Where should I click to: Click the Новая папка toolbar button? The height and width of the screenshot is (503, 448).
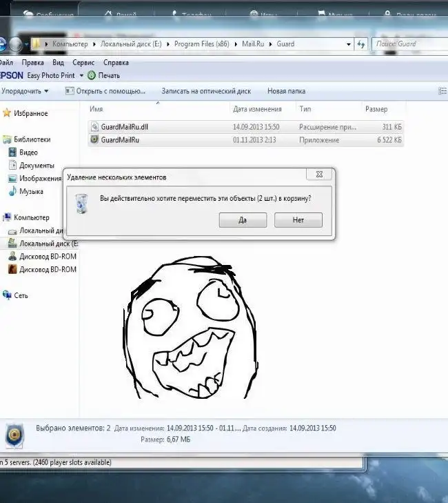pyautogui.click(x=286, y=91)
